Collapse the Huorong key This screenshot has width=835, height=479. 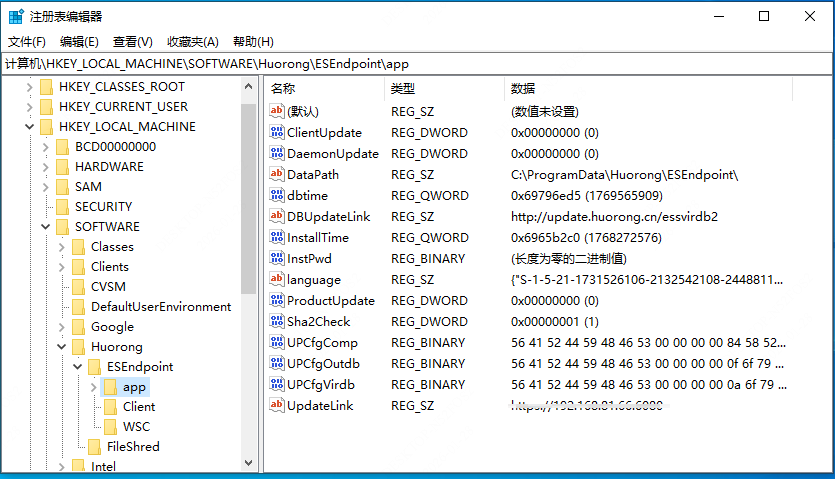[62, 347]
